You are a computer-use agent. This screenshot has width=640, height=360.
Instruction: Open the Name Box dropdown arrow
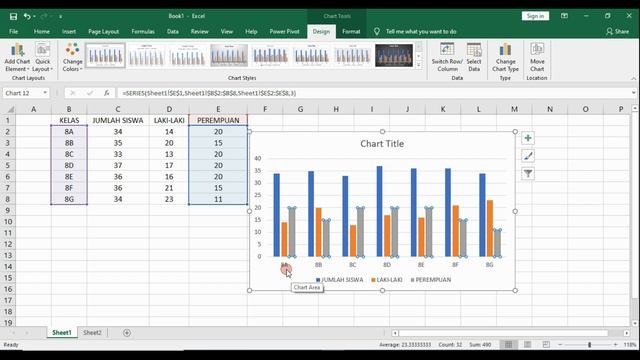click(x=45, y=93)
